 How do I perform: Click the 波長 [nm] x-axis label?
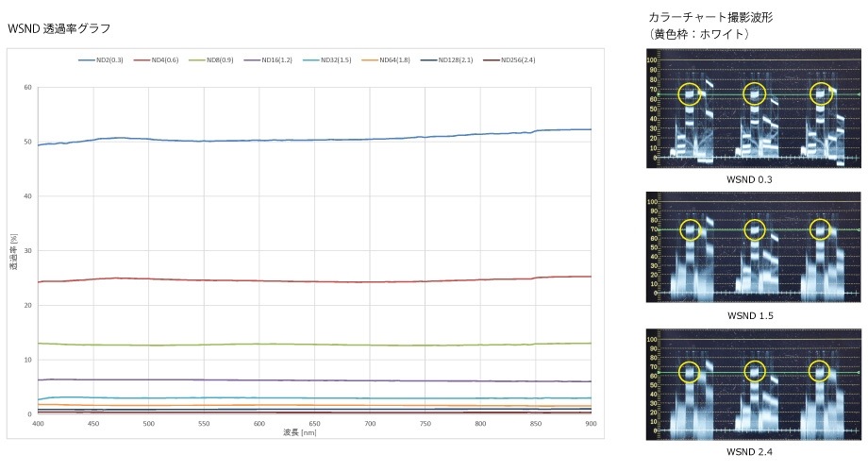[302, 431]
